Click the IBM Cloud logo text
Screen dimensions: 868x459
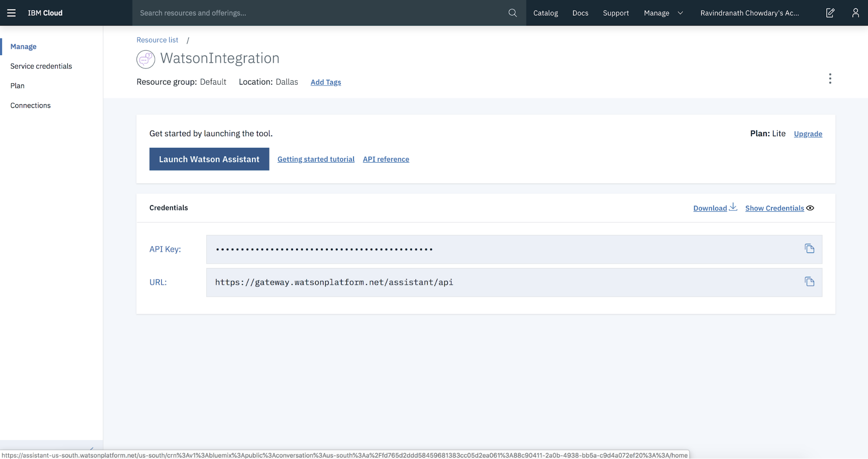coord(45,13)
